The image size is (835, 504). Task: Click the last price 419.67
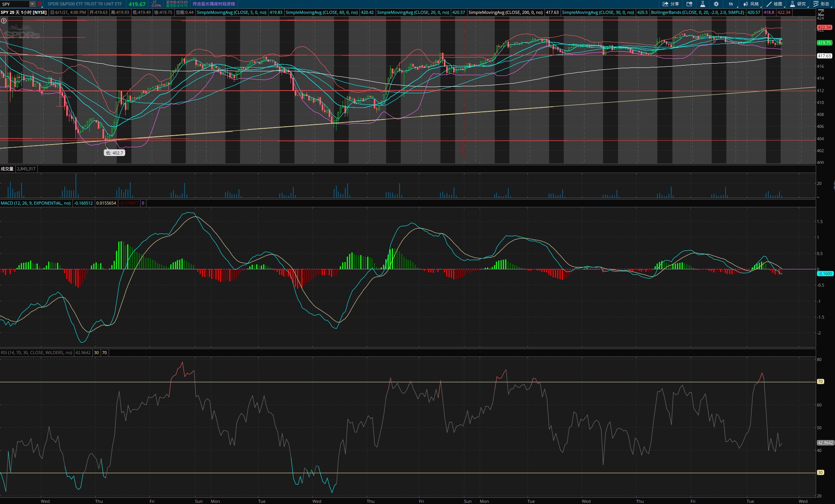(137, 4)
